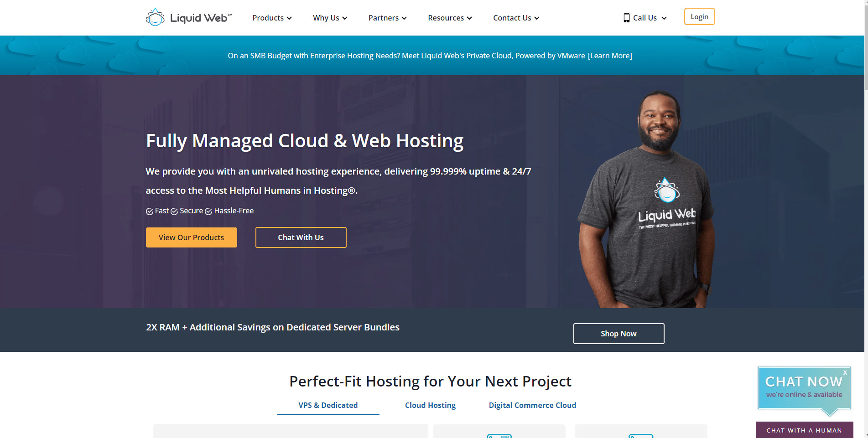
Task: Expand the Call Us dropdown arrow
Action: coord(664,18)
